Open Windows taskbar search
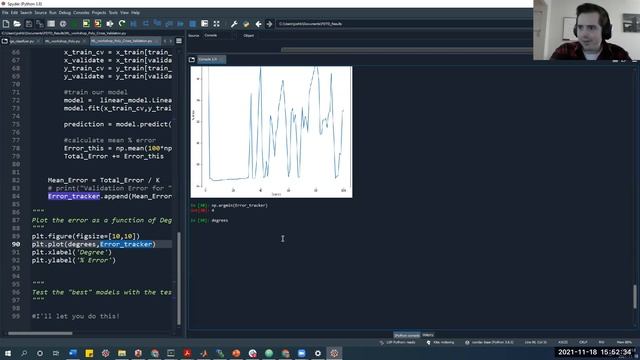 click(x=24, y=353)
